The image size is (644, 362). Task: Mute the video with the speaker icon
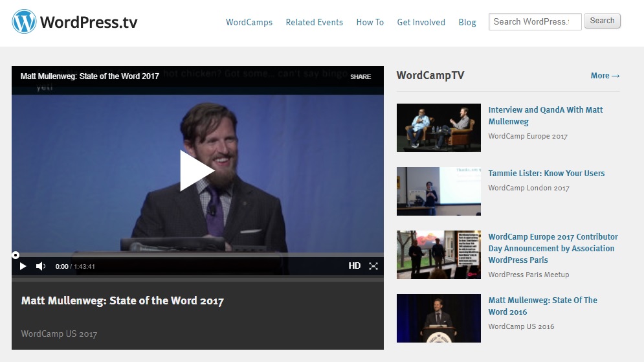[41, 266]
